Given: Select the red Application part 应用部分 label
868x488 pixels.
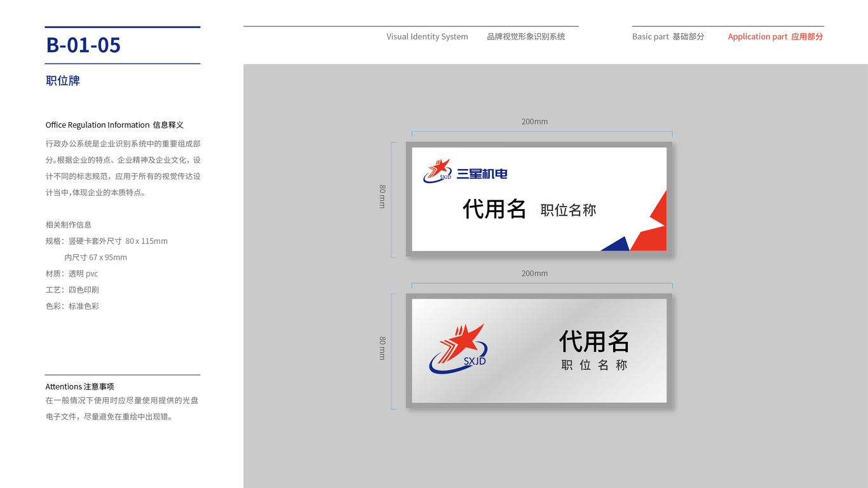Looking at the screenshot, I should 775,37.
